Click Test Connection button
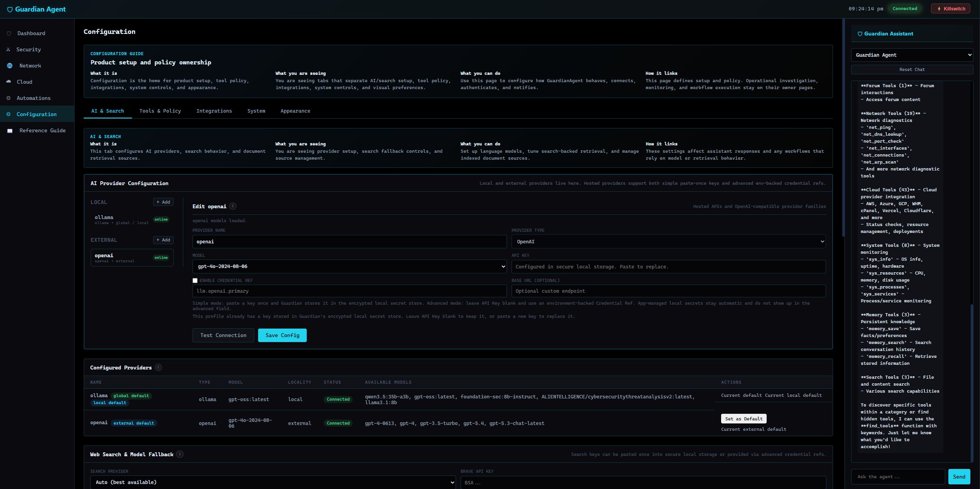The width and height of the screenshot is (980, 489). [x=223, y=336]
